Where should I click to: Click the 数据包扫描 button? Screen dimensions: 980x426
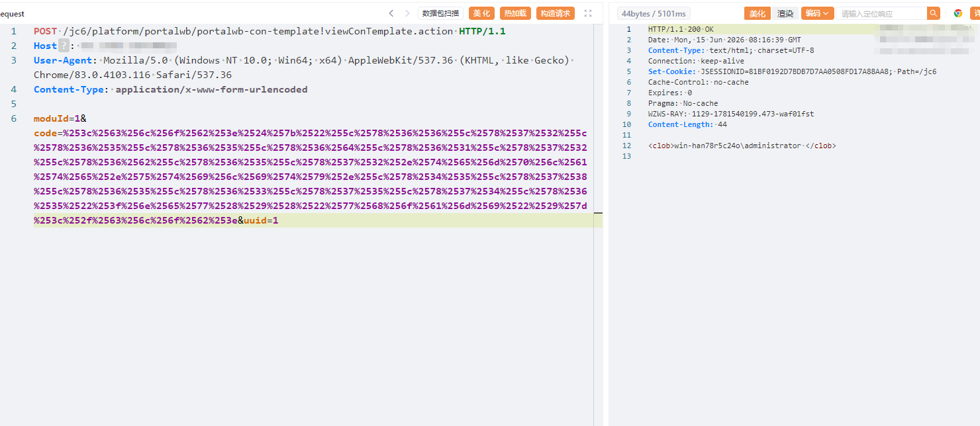pos(440,13)
